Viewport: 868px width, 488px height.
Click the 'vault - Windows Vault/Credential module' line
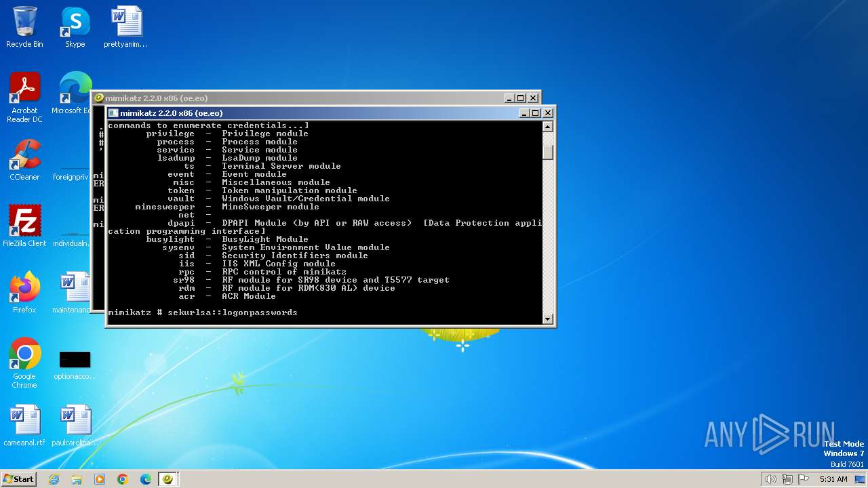tap(279, 199)
